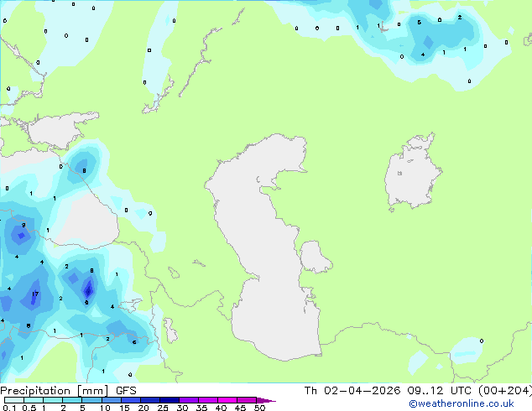The height and width of the screenshot is (411, 532).
Task: Click the Kara-Bogaz-Gol bay east of Caspian
Action: click(315, 257)
